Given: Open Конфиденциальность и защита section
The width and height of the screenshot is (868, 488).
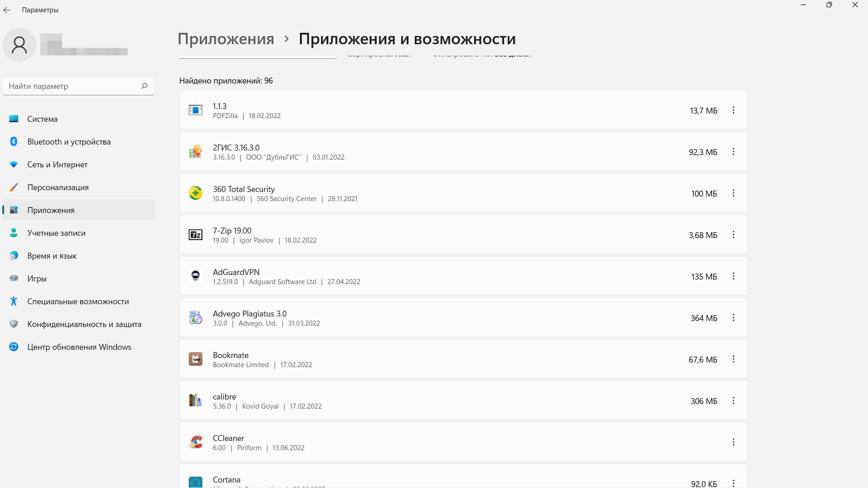Looking at the screenshot, I should click(x=78, y=324).
